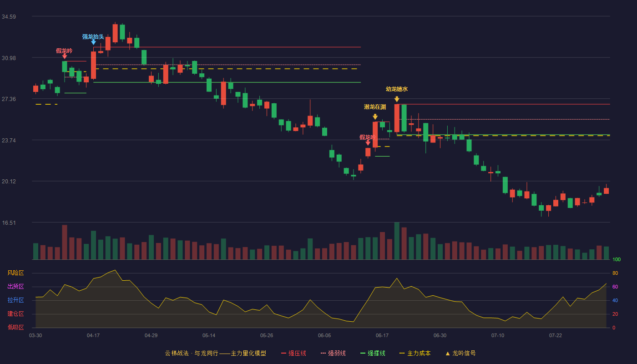Toggle 强弱线 series in legend

(x=333, y=353)
